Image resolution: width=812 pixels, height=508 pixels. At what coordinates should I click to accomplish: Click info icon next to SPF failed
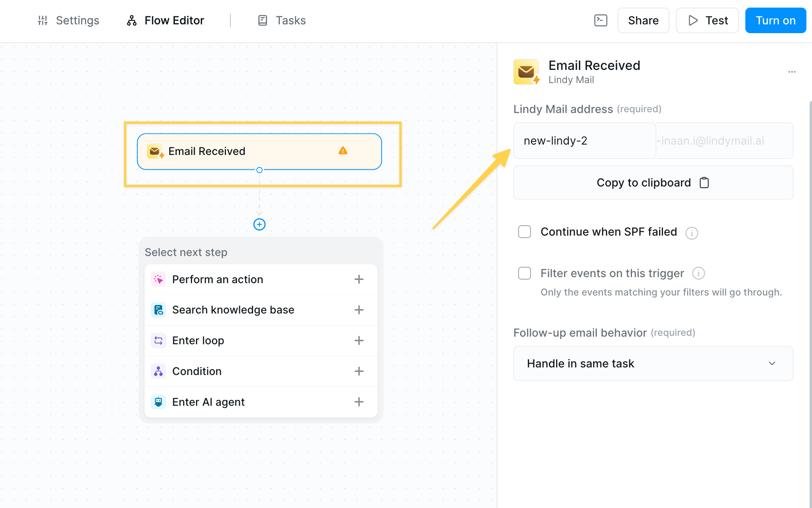pos(691,233)
